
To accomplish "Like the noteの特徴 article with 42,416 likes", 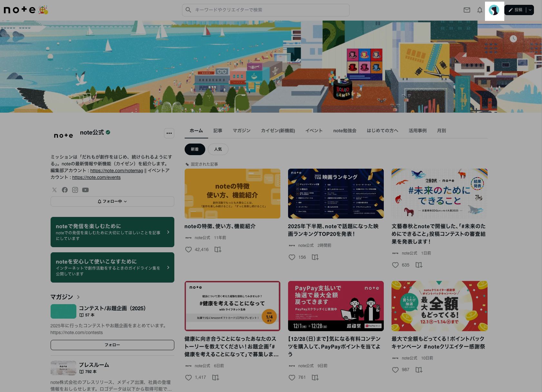I will pos(189,249).
